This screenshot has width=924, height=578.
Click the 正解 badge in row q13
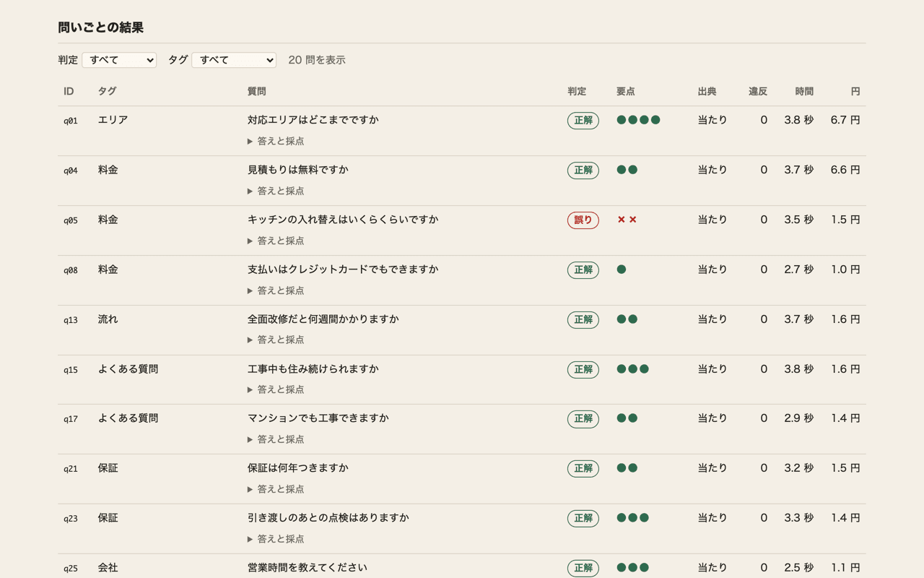click(x=583, y=319)
